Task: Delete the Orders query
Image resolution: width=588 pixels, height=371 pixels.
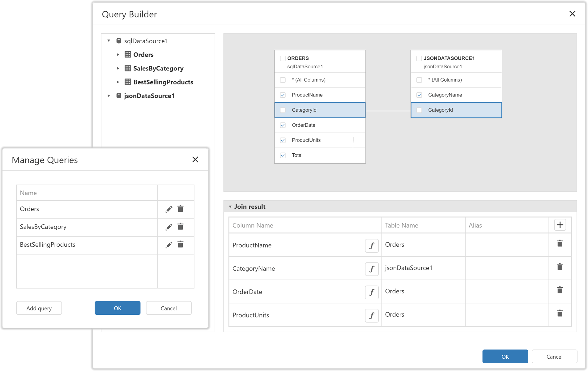Action: coord(180,209)
